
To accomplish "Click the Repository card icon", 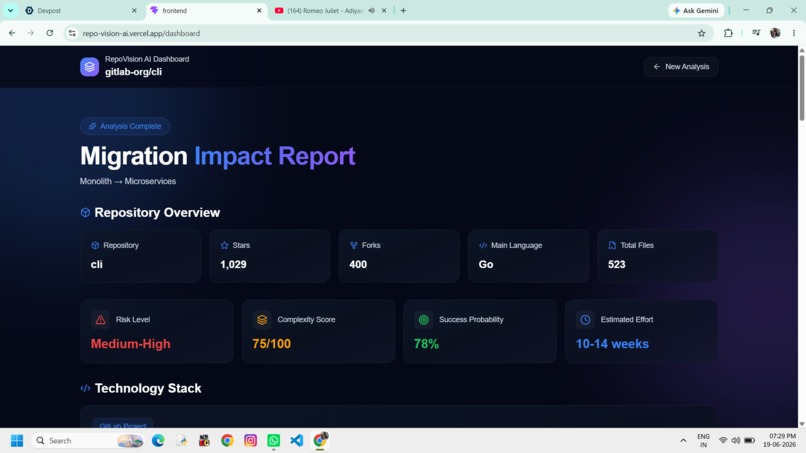I will tap(95, 245).
